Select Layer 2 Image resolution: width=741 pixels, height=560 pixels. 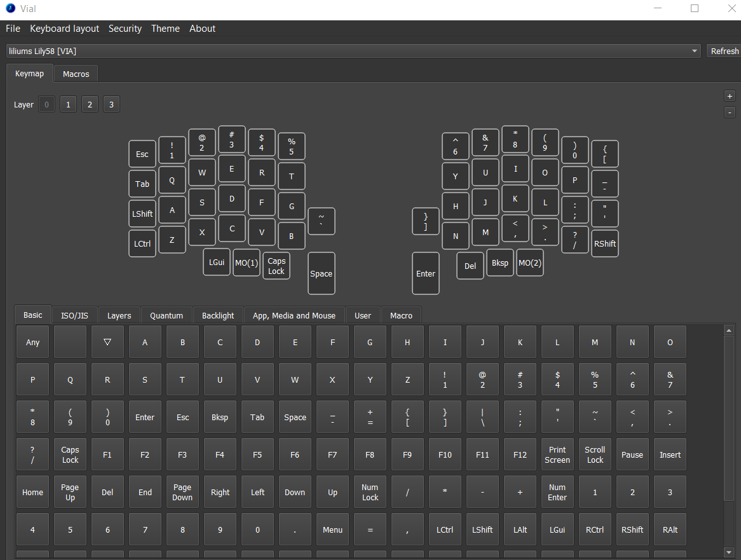tap(90, 104)
